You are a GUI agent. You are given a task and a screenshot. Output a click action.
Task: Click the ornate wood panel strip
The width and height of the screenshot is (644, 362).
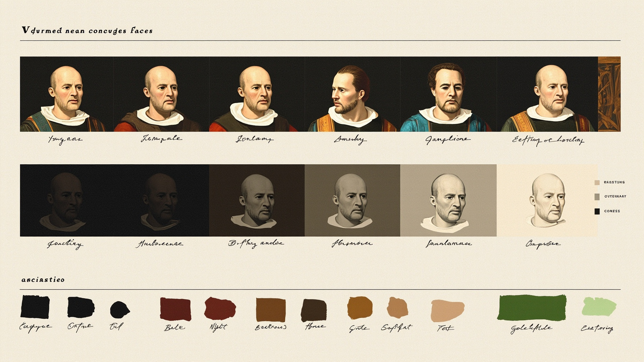(609, 94)
